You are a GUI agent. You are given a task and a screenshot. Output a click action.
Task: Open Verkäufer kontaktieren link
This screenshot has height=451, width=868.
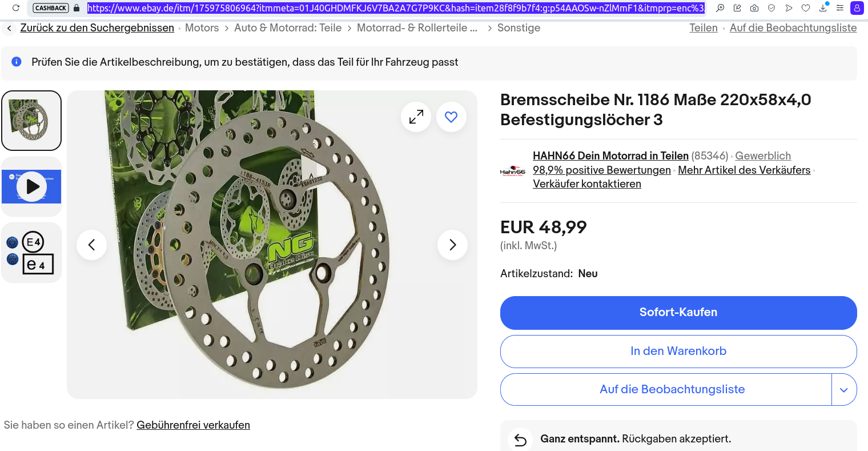click(x=586, y=184)
